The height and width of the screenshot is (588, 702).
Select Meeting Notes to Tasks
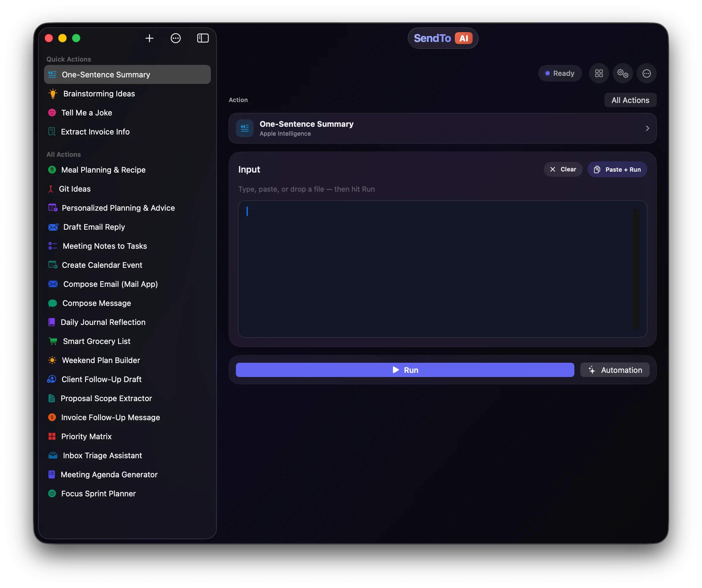[127, 246]
